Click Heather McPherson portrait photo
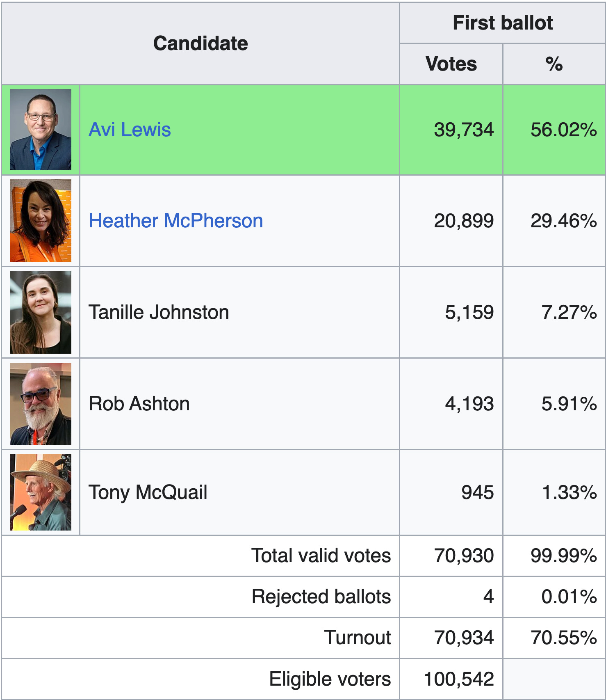 point(41,221)
